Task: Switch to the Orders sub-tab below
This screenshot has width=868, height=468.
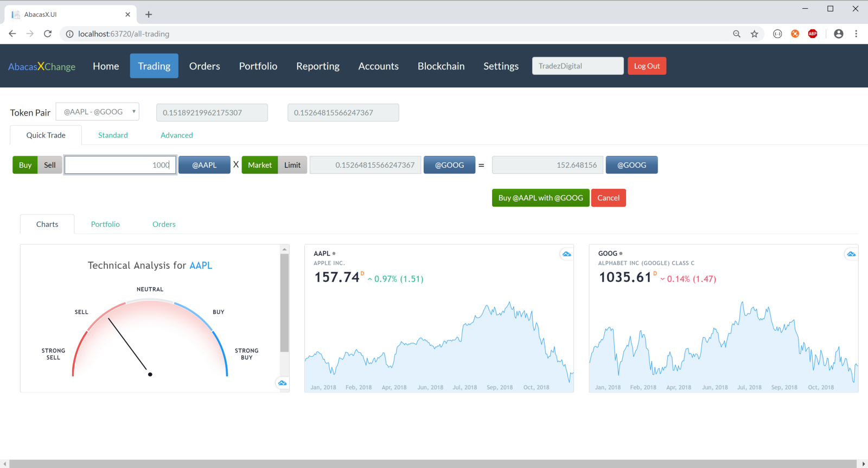Action: click(164, 224)
